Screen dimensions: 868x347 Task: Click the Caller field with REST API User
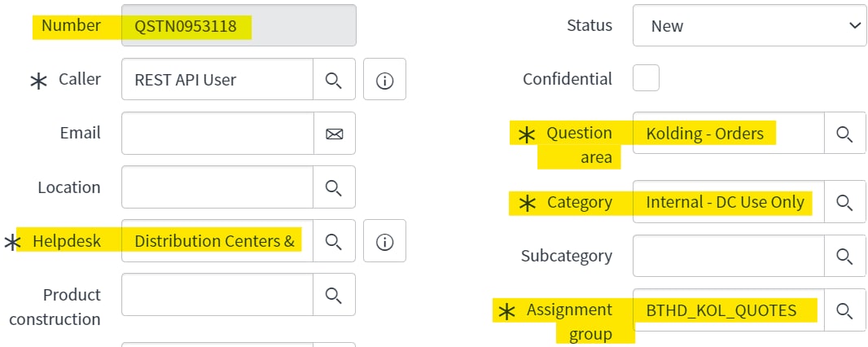coord(217,79)
